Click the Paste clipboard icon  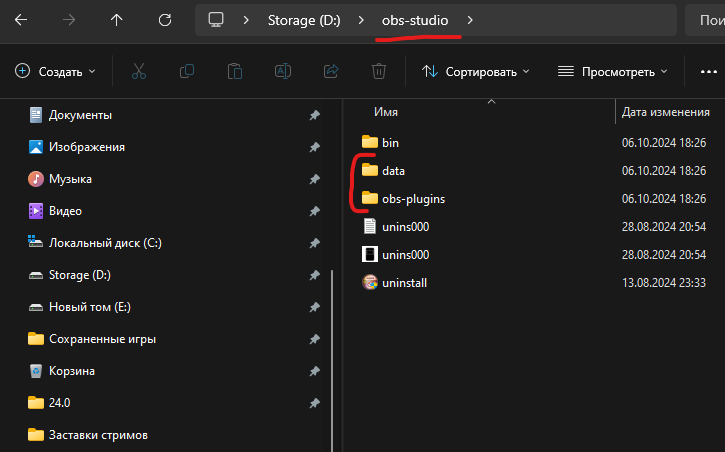click(235, 71)
